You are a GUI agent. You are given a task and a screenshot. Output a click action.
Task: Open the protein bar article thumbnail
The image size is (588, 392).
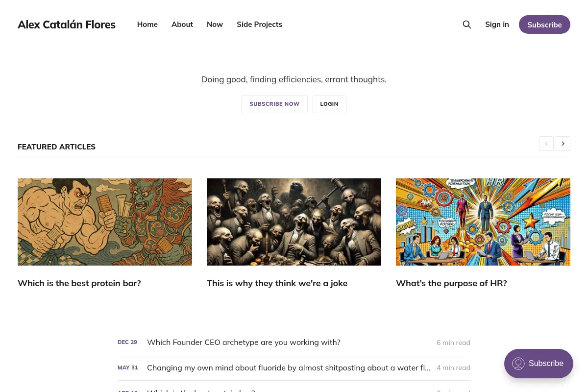[x=105, y=222]
